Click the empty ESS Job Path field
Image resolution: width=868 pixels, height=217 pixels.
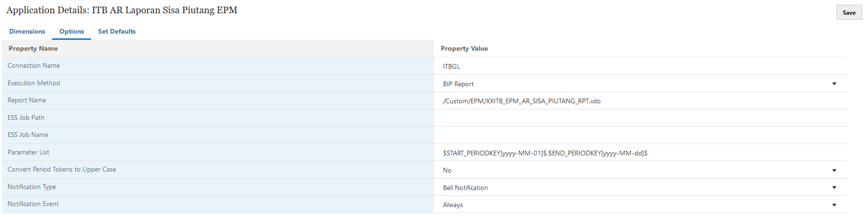point(641,118)
